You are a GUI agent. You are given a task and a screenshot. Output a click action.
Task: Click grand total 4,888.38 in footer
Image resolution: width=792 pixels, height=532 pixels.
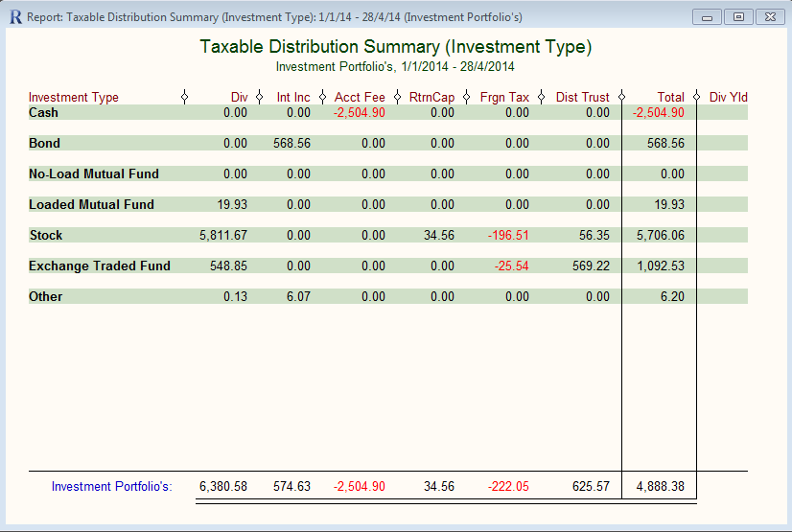point(661,487)
